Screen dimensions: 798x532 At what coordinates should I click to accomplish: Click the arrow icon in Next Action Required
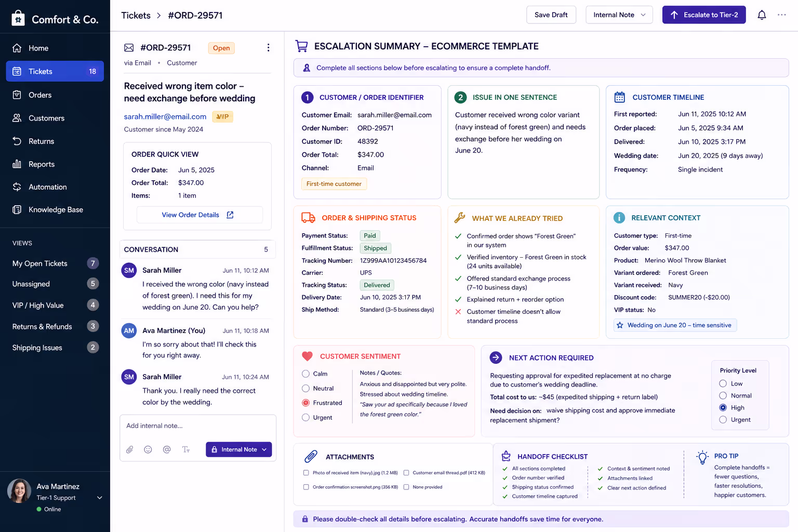[496, 357]
